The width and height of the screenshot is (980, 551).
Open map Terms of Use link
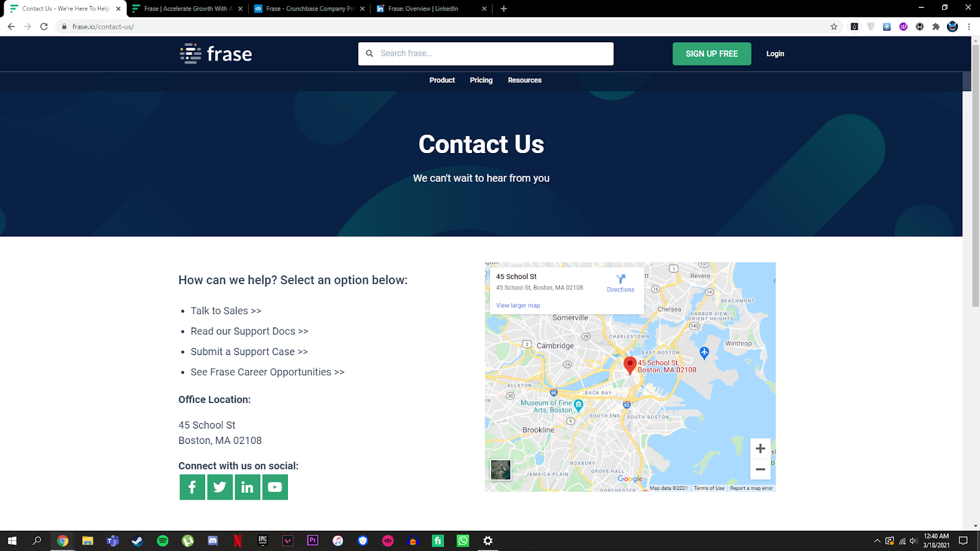pyautogui.click(x=709, y=488)
